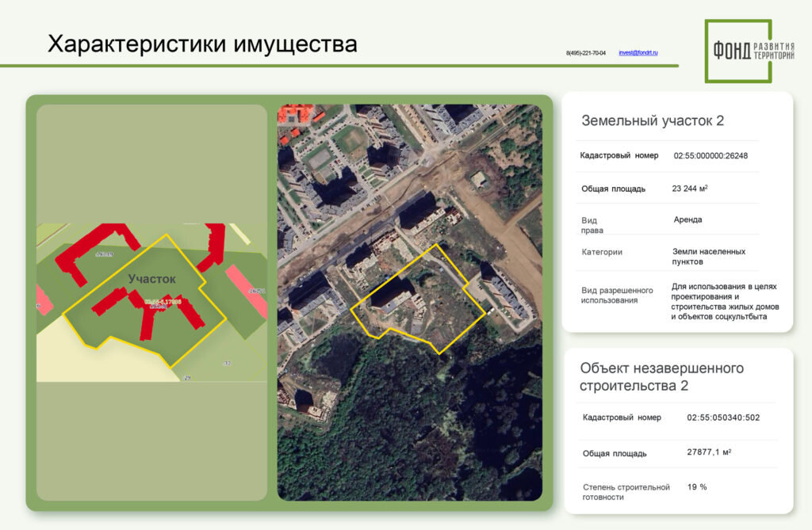
Task: Click the Кадастровый номер label above 27877,1 м²
Action: tap(622, 418)
